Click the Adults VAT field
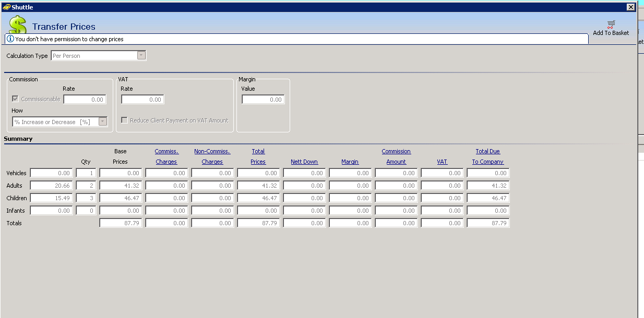644x318 pixels. pyautogui.click(x=442, y=186)
